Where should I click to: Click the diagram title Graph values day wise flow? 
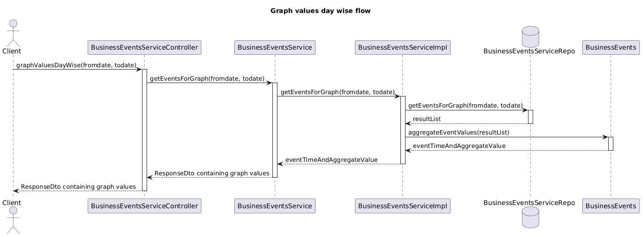[x=320, y=11]
